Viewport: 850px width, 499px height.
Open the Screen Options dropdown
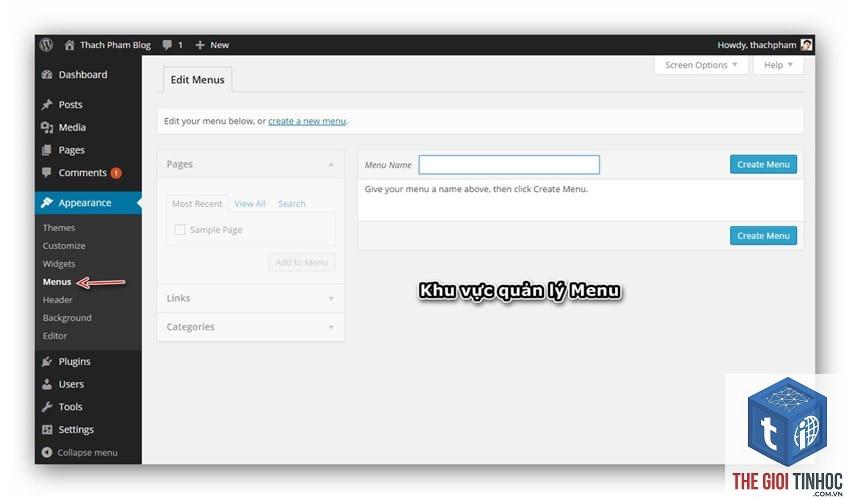[701, 65]
